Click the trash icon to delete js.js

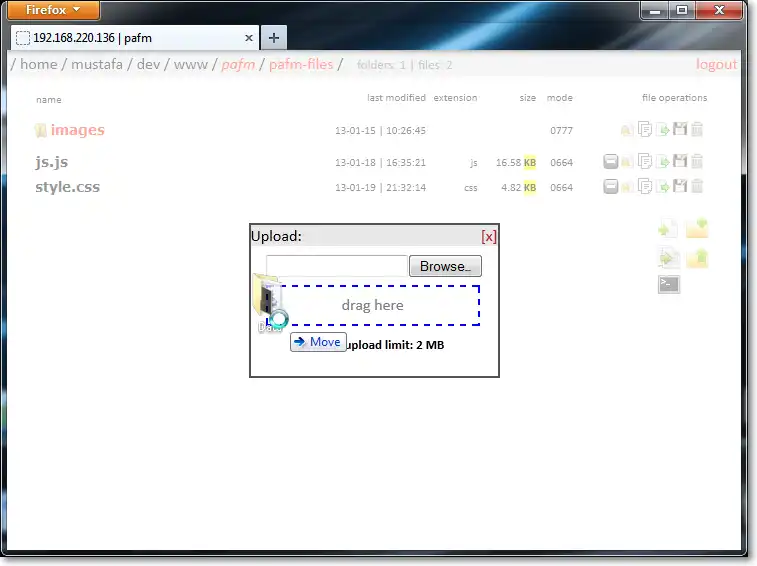pos(697,161)
